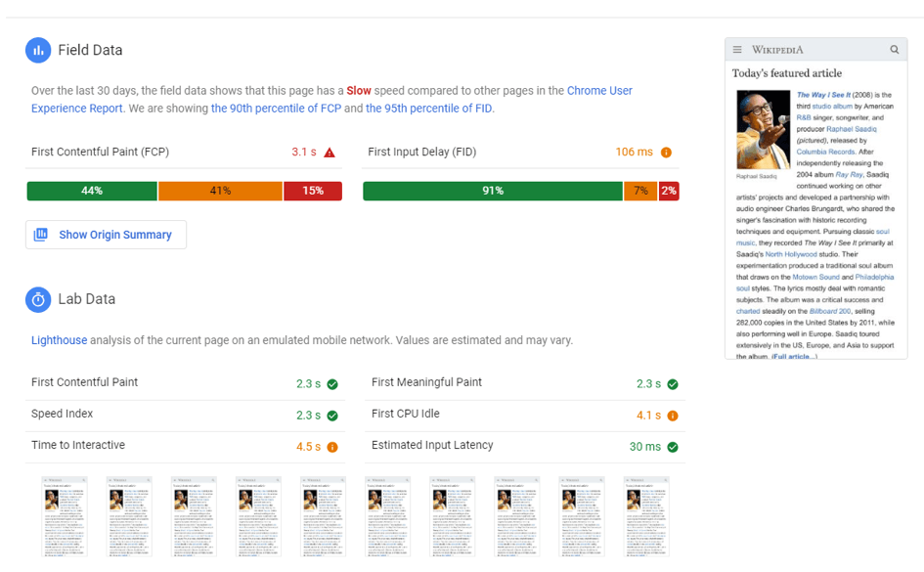Open the Lighthouse link
The height and width of the screenshot is (572, 924).
59,340
